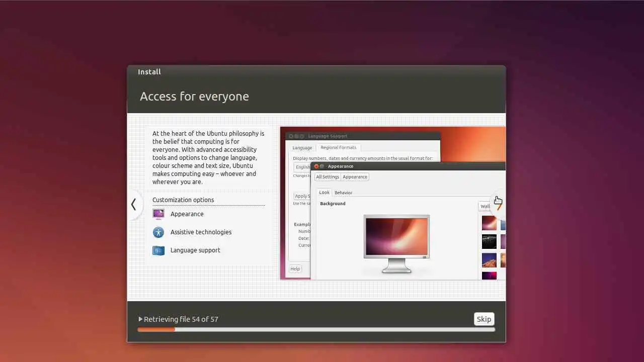Skip the file retrieval step
This screenshot has width=644, height=362.
(484, 319)
